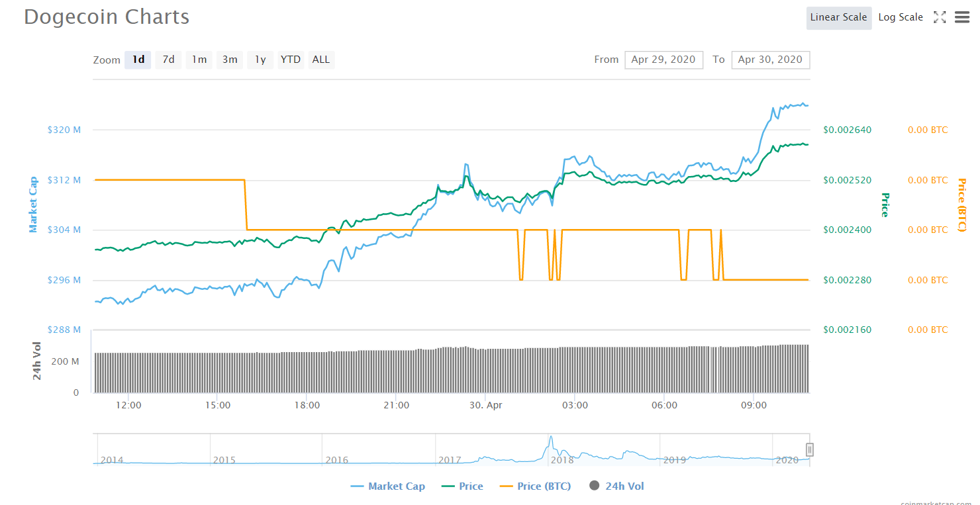Click the $0.002640 price axis label
980x505 pixels.
tap(848, 130)
